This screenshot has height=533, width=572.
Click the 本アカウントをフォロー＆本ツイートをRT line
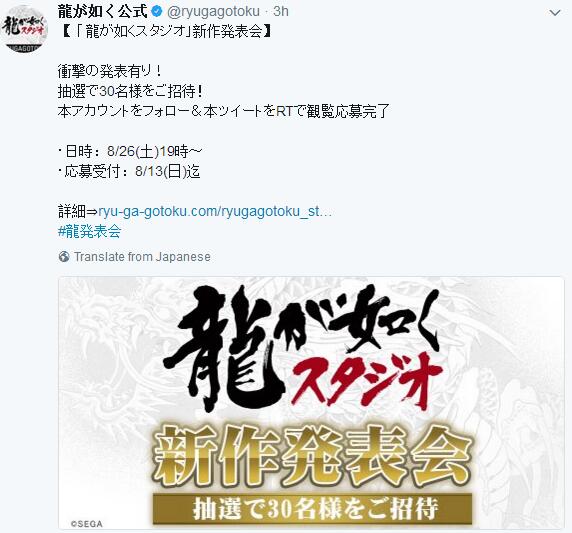tap(224, 111)
